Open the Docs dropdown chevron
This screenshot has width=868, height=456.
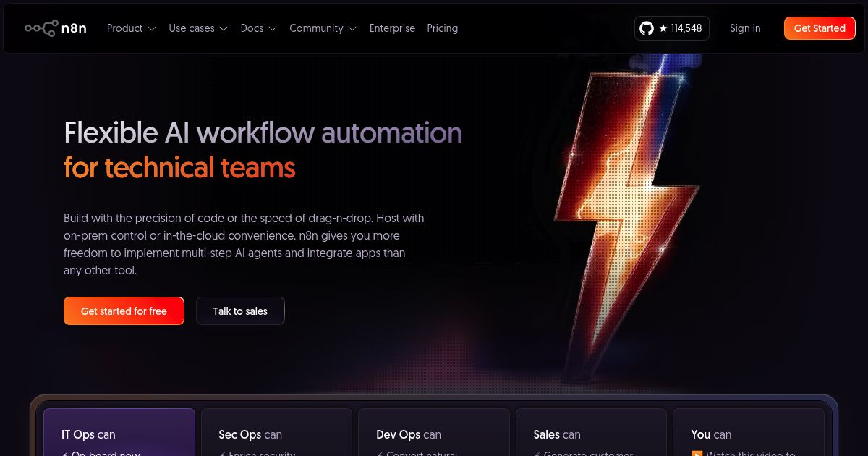pos(273,29)
